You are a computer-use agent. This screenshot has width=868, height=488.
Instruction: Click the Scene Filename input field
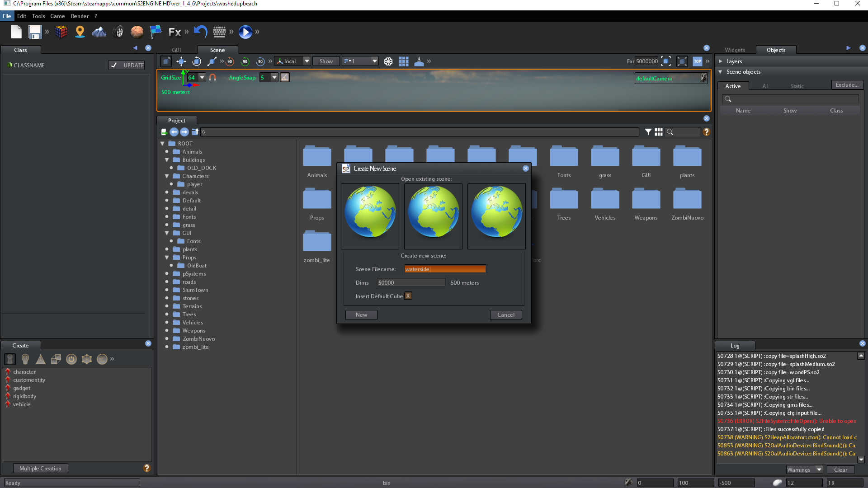[x=445, y=269]
